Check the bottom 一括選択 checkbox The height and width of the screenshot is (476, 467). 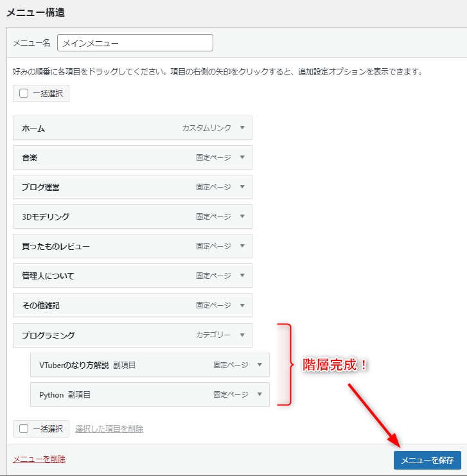point(24,428)
